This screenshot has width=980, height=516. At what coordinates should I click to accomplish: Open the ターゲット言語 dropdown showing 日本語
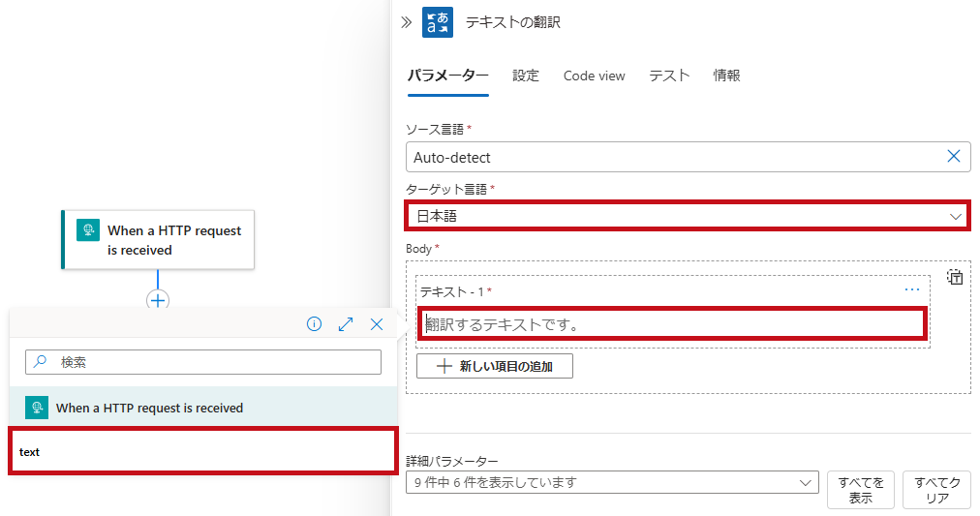(x=689, y=216)
